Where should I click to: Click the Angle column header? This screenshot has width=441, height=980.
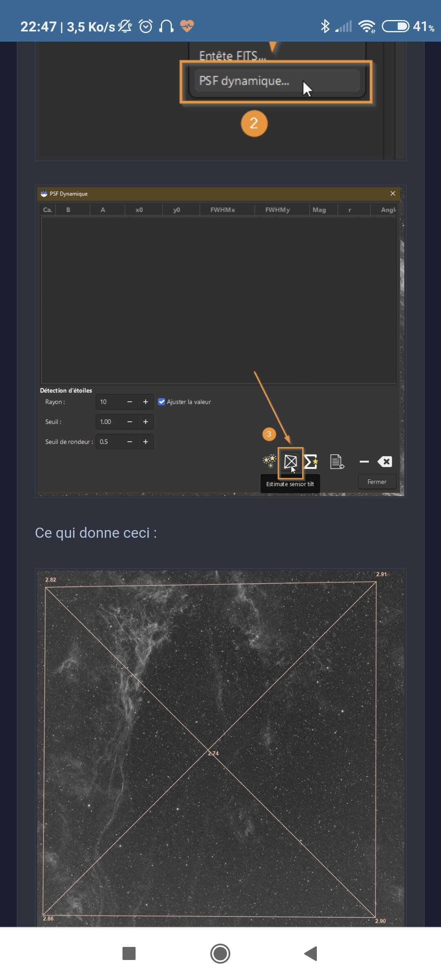(x=384, y=210)
